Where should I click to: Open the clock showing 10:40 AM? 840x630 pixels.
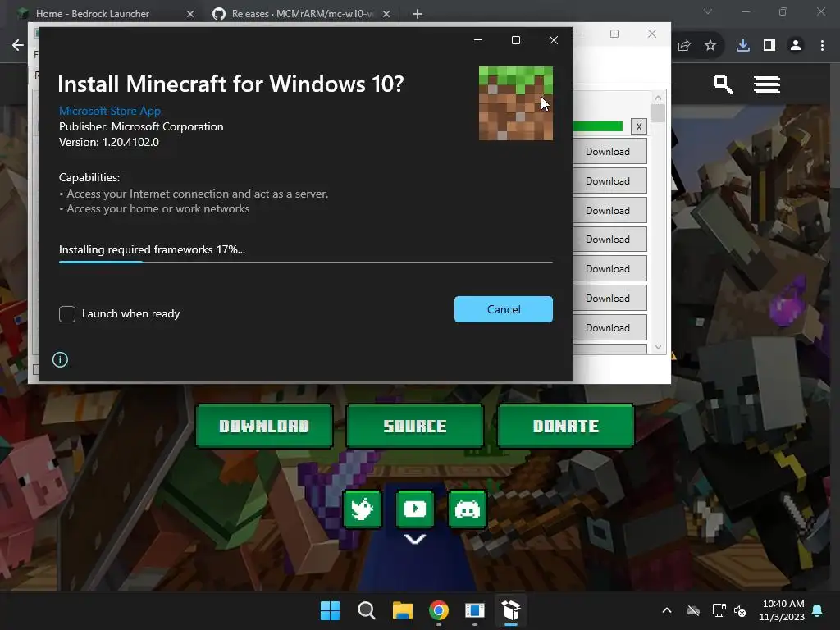(782, 610)
